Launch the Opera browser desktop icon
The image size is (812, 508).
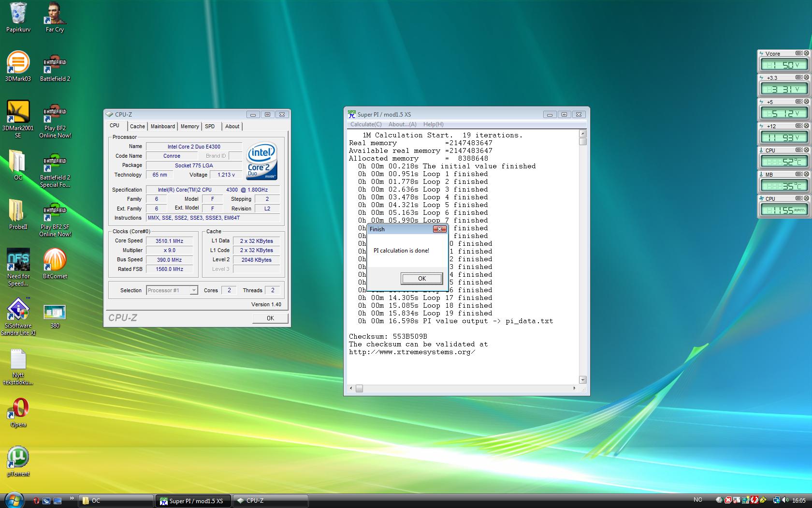(x=18, y=412)
